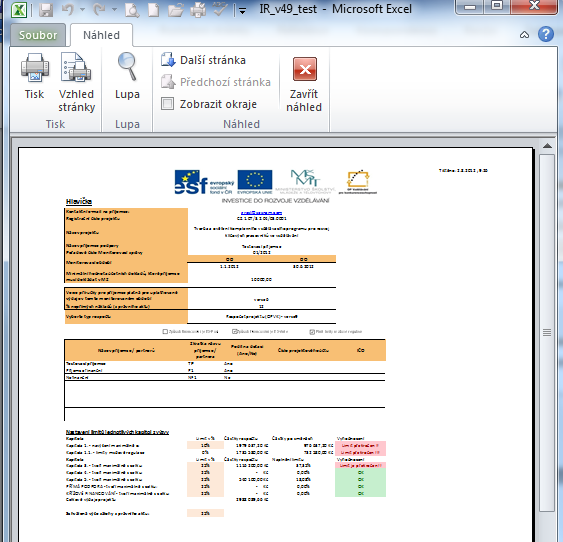Expand the undo history dropdown arrow

pos(82,10)
